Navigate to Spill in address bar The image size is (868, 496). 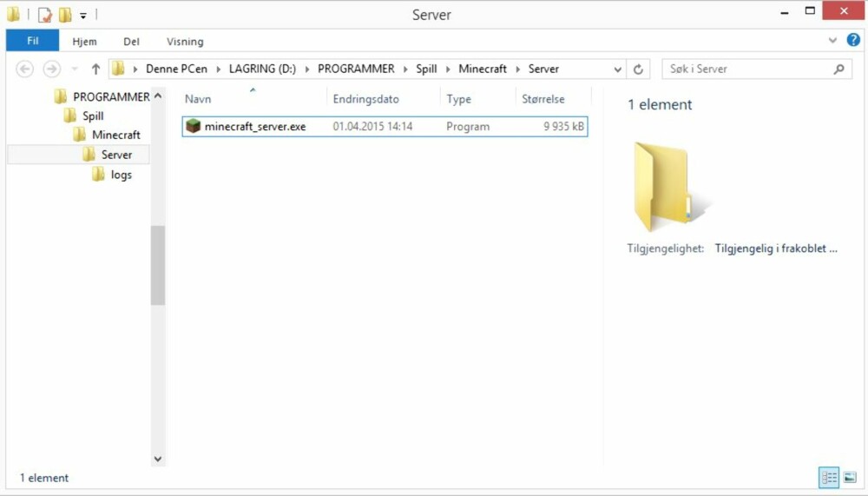[426, 69]
